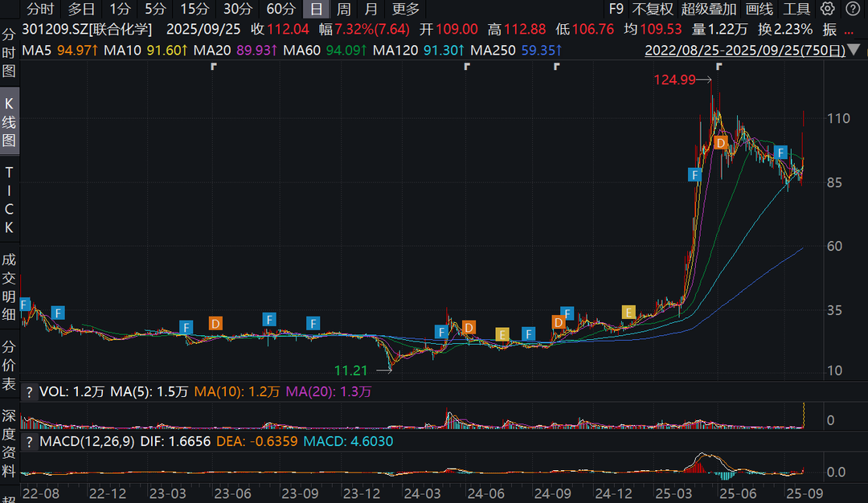Click the 2022/08/25-2025/09/25 date range link
Viewport: 868px width, 503px height.
(744, 50)
